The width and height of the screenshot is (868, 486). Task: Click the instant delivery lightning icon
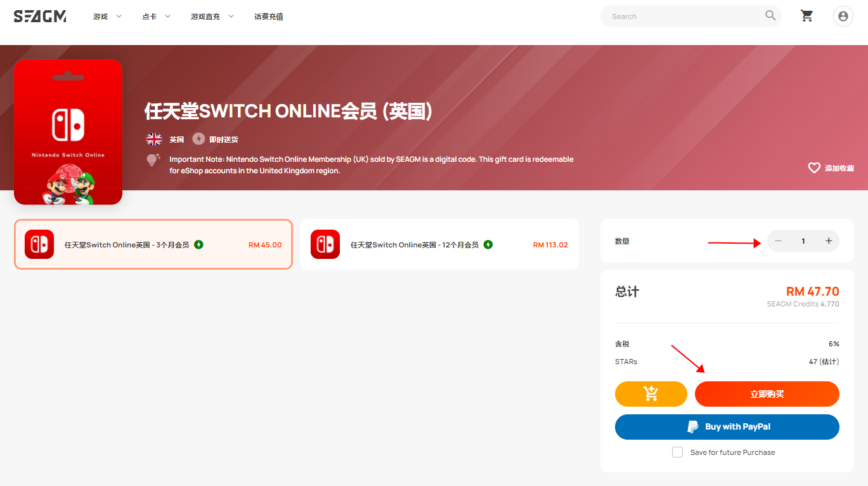click(x=198, y=139)
